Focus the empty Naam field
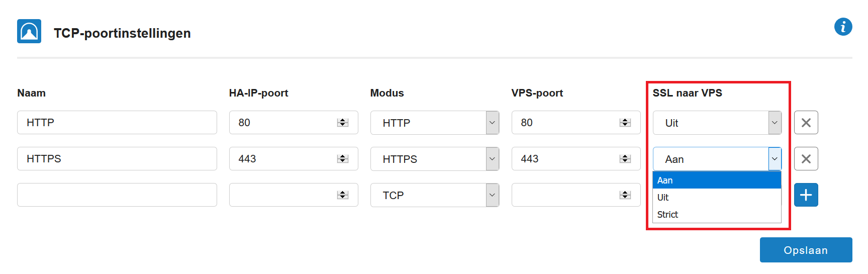The width and height of the screenshot is (868, 274). [x=117, y=195]
